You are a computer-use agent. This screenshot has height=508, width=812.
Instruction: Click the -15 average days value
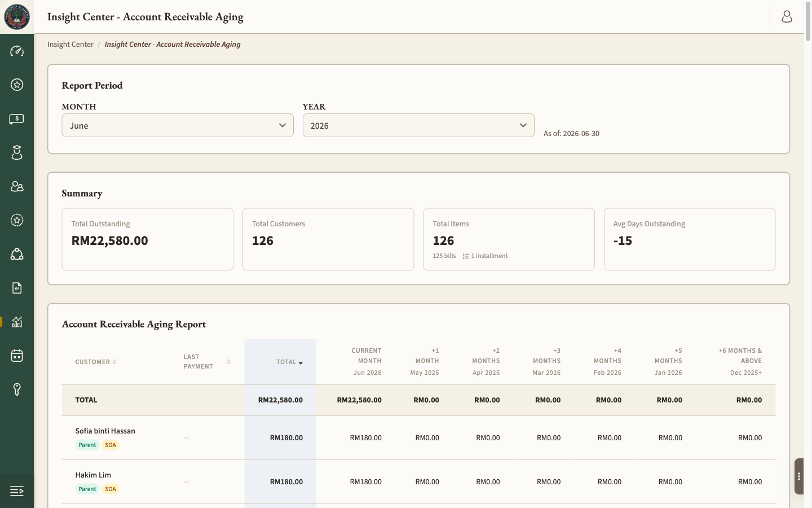(x=623, y=240)
